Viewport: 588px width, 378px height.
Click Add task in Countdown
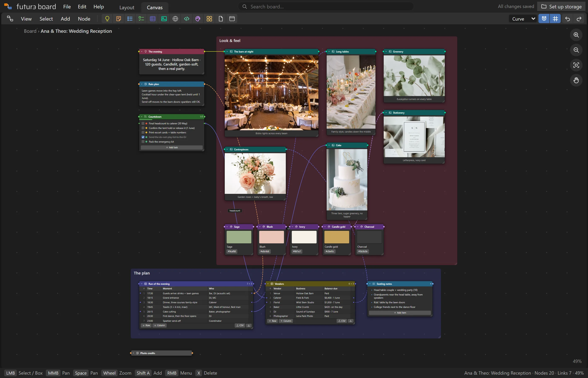pyautogui.click(x=172, y=147)
